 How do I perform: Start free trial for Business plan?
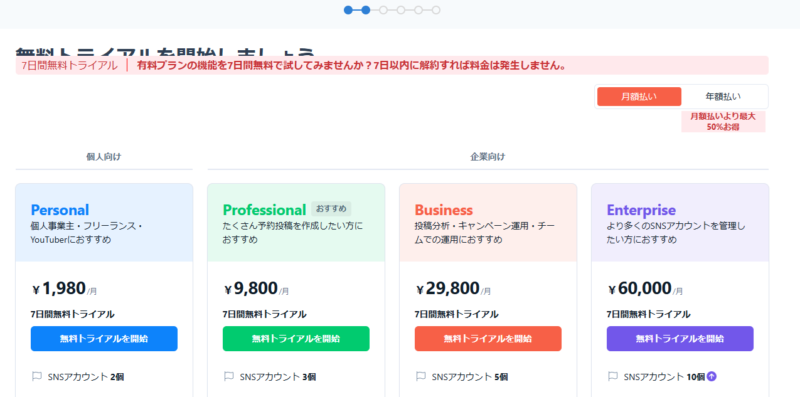tap(488, 338)
